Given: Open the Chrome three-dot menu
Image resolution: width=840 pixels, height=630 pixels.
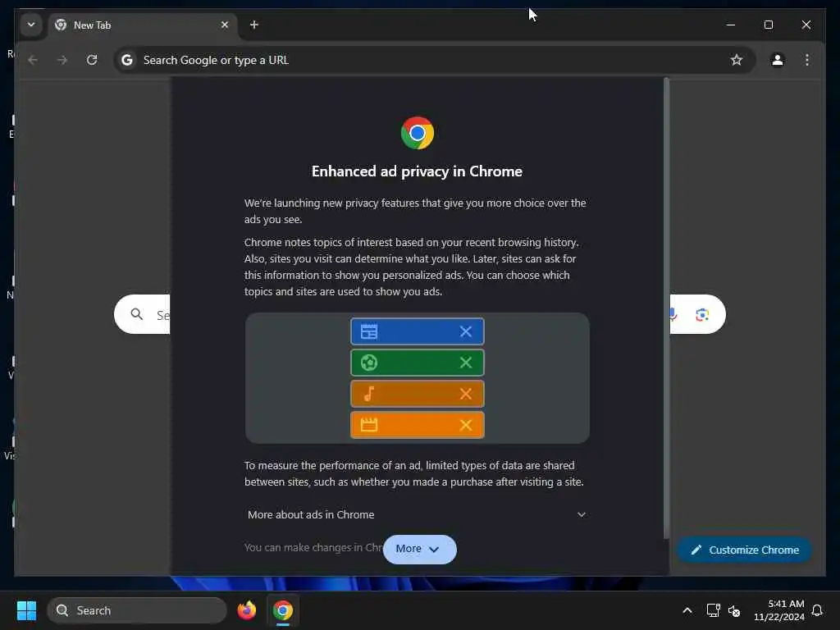Looking at the screenshot, I should pyautogui.click(x=807, y=60).
